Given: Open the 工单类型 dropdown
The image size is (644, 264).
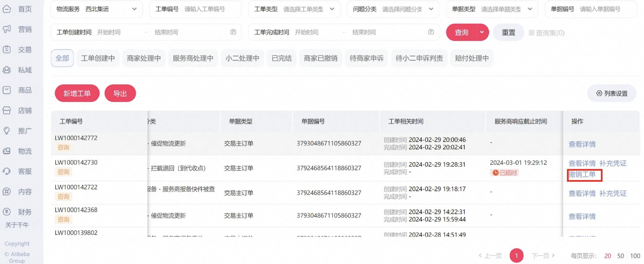Looking at the screenshot, I should pyautogui.click(x=294, y=9).
